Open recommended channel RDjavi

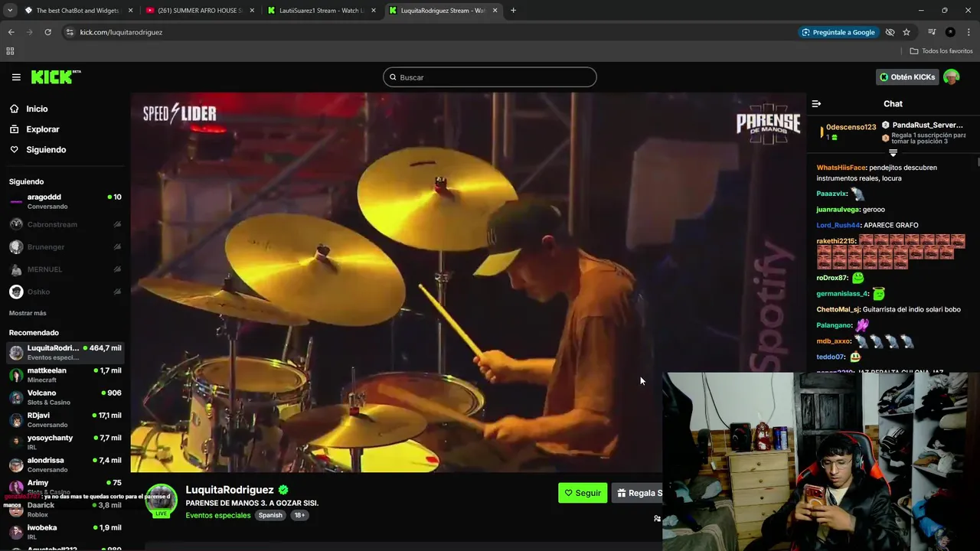(65, 419)
